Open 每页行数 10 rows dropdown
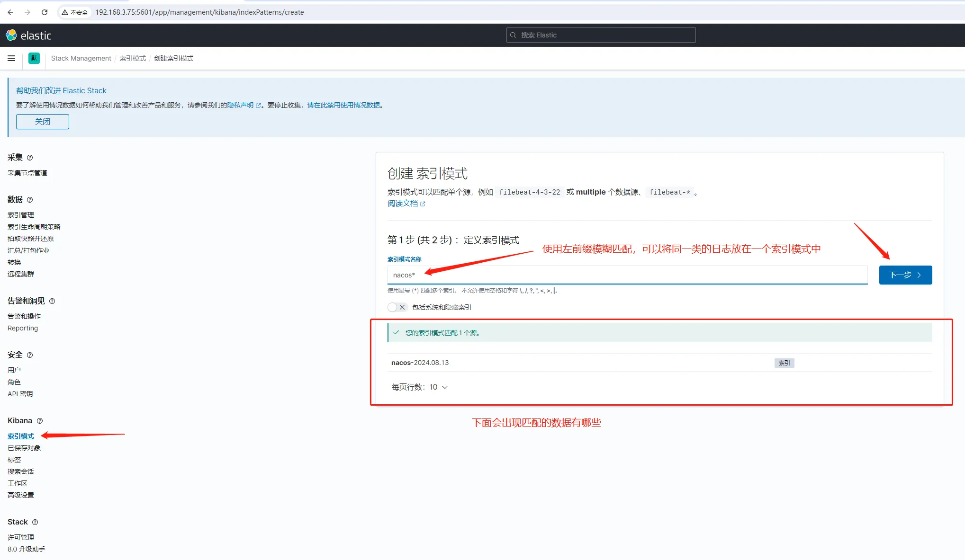Viewport: 965px width, 560px height. (420, 387)
